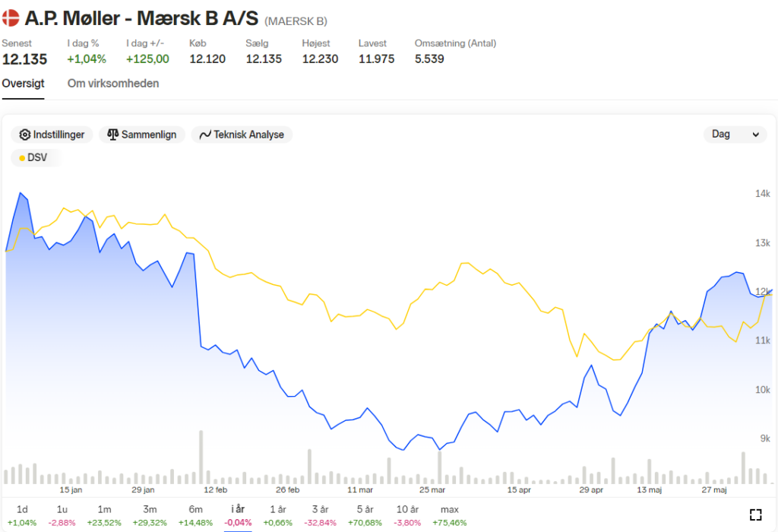
Task: Select the Oversigt tab
Action: [x=23, y=84]
